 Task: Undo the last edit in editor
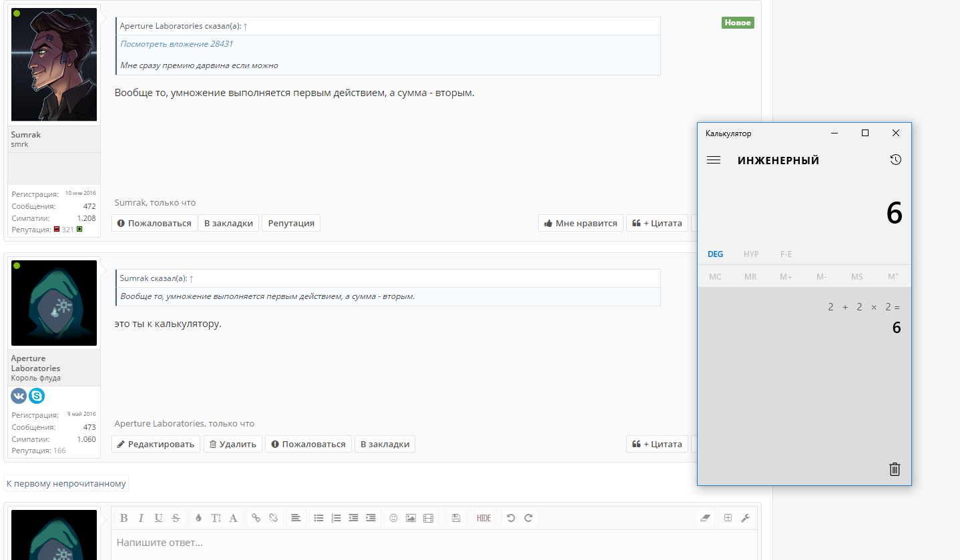click(x=511, y=518)
